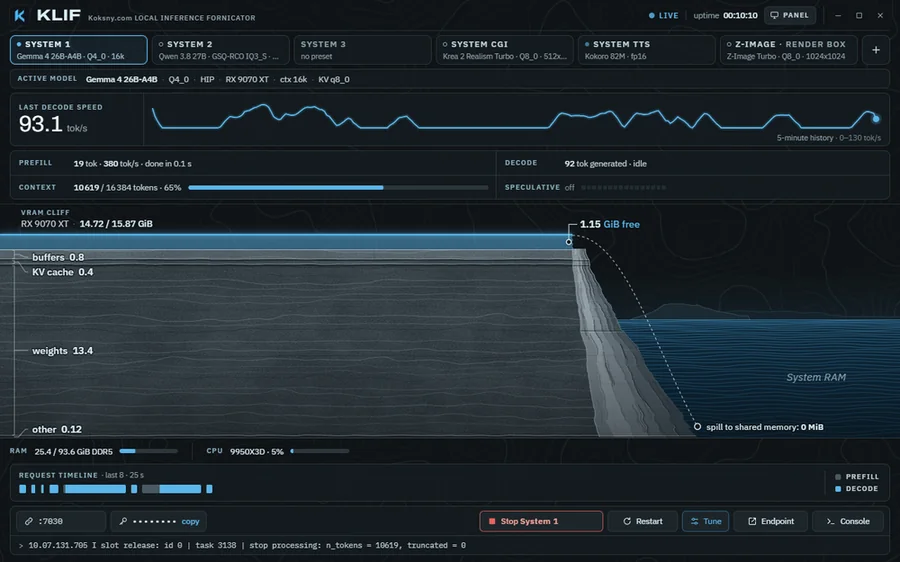
Task: Switch to SYSTEM CGI tab
Action: [505, 50]
